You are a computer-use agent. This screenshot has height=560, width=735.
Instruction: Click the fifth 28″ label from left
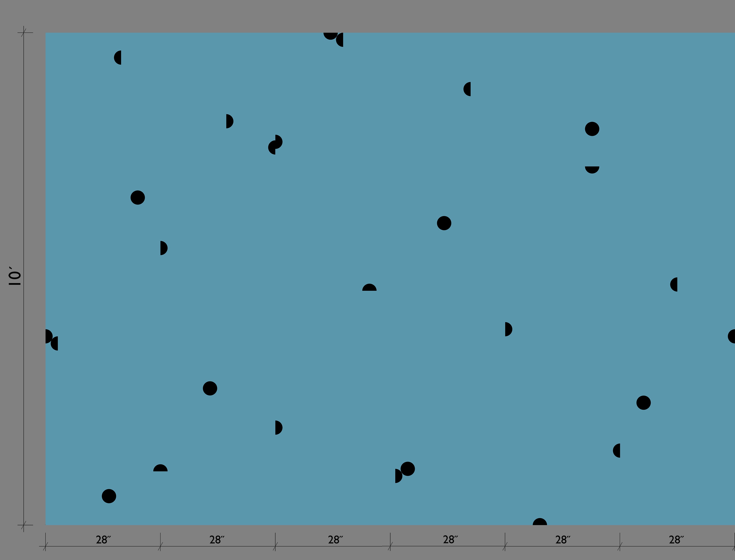pyautogui.click(x=563, y=540)
